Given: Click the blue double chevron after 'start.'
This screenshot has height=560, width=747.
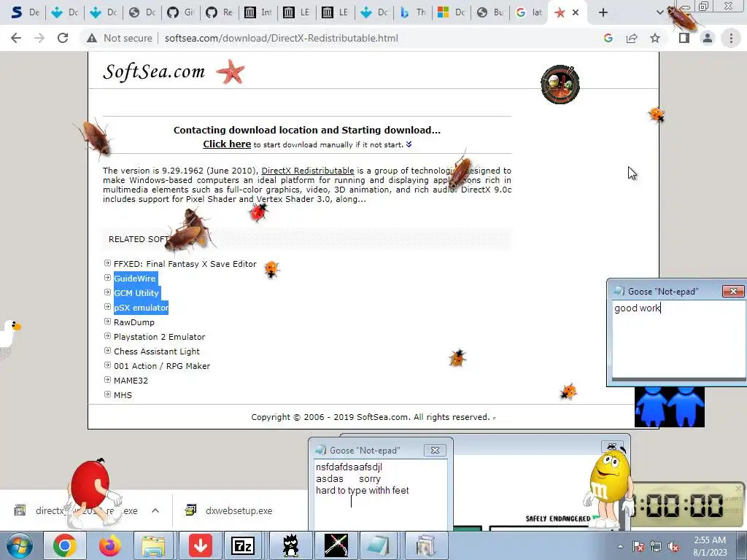Looking at the screenshot, I should pyautogui.click(x=409, y=144).
